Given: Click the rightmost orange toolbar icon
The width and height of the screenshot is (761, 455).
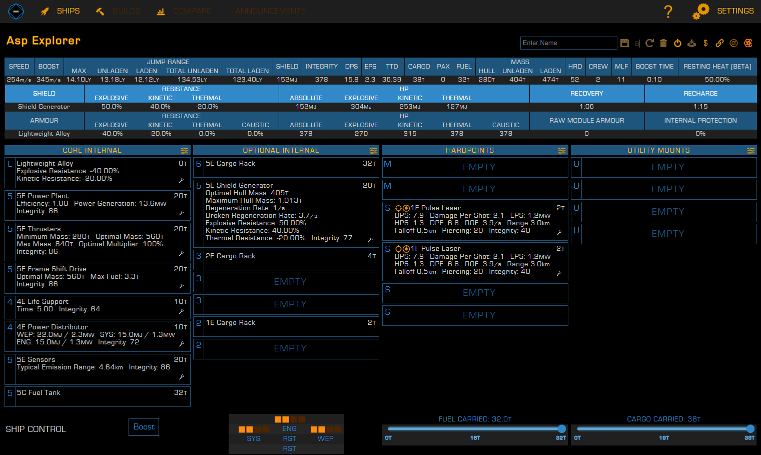Looking at the screenshot, I should point(748,43).
